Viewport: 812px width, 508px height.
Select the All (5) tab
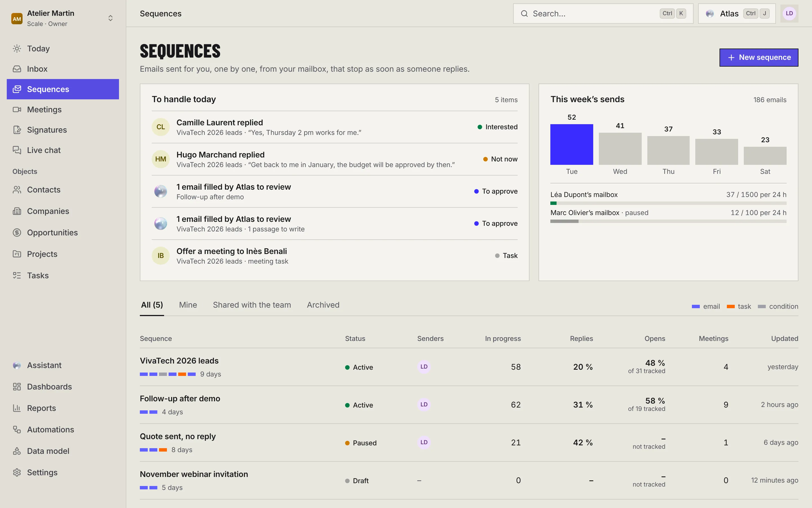152,305
